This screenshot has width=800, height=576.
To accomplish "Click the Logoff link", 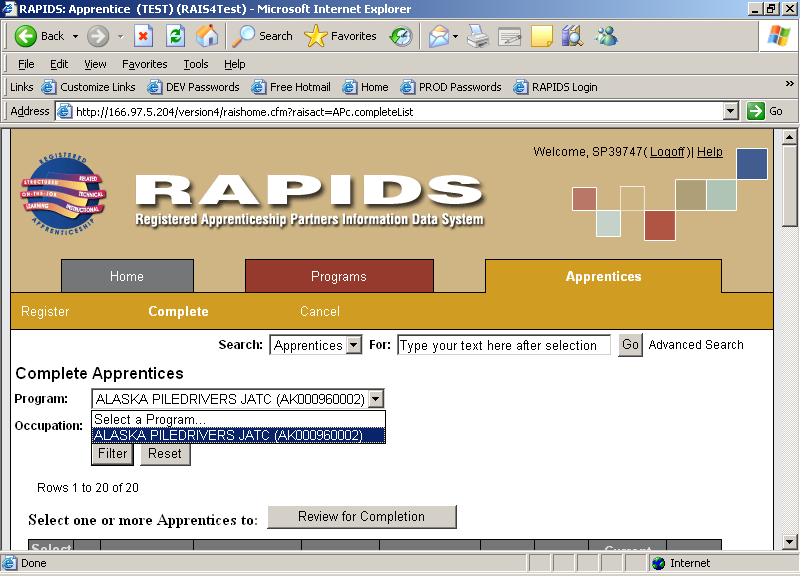I will pos(667,152).
